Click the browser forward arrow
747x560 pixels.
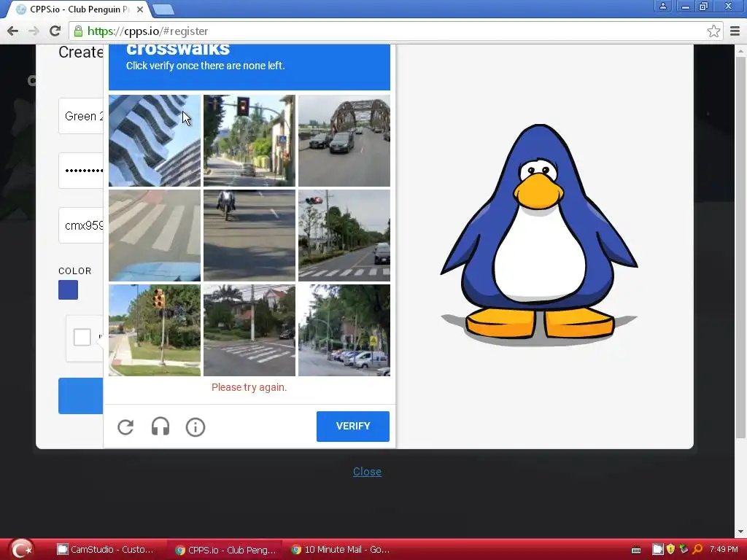pyautogui.click(x=34, y=31)
